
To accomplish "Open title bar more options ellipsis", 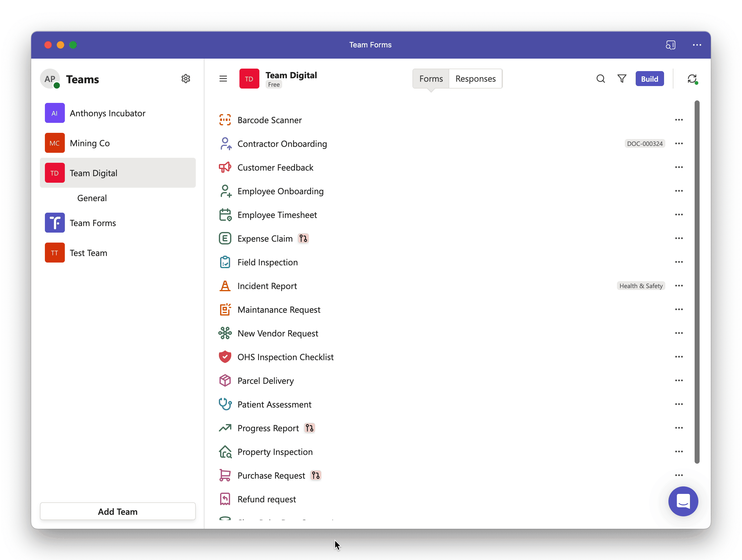I will 697,45.
